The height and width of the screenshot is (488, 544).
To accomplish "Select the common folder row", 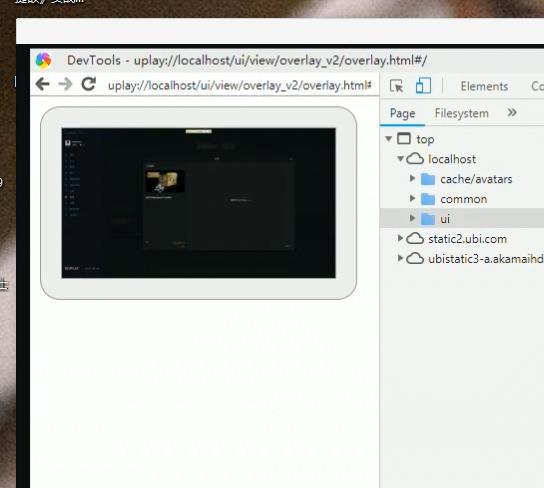I will pyautogui.click(x=462, y=199).
